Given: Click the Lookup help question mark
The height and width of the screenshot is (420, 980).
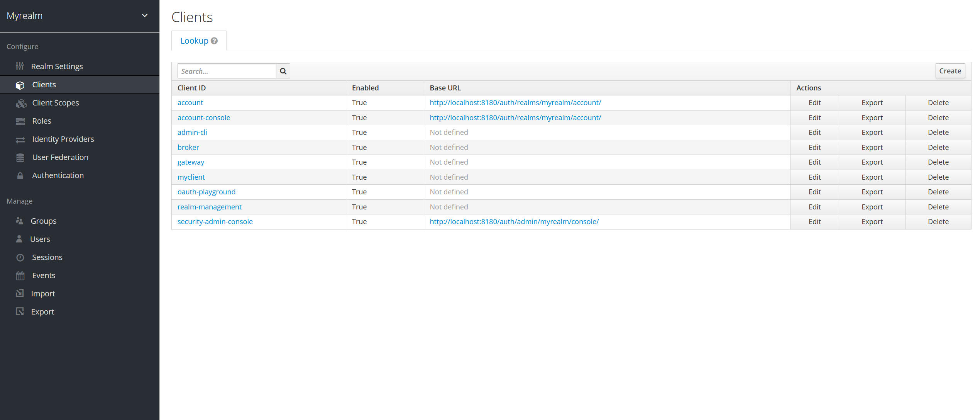Looking at the screenshot, I should click(x=214, y=41).
